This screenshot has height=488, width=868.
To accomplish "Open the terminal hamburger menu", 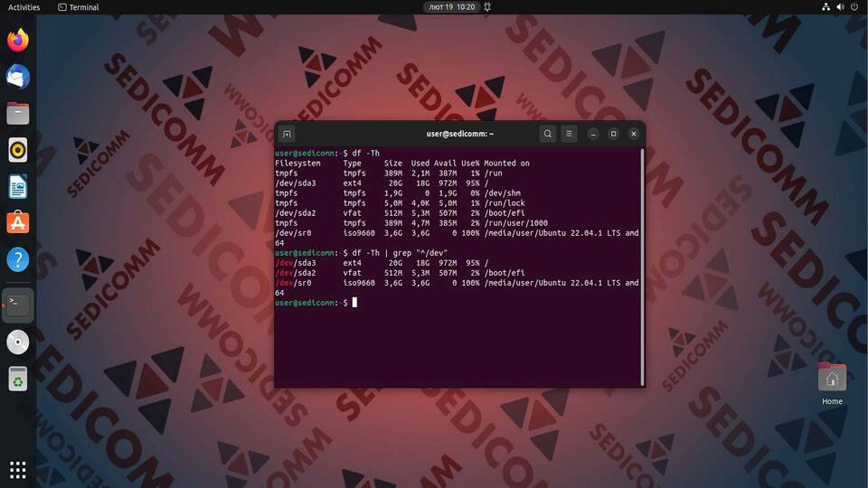I will tap(569, 134).
